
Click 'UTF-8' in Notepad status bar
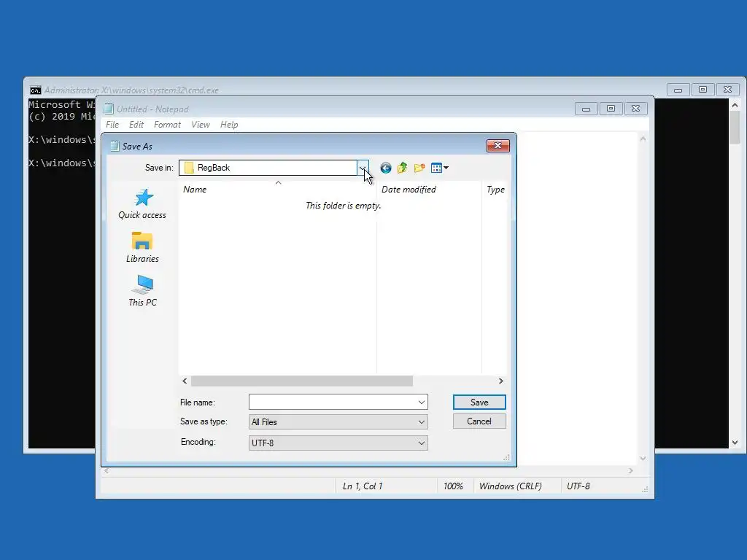point(578,486)
